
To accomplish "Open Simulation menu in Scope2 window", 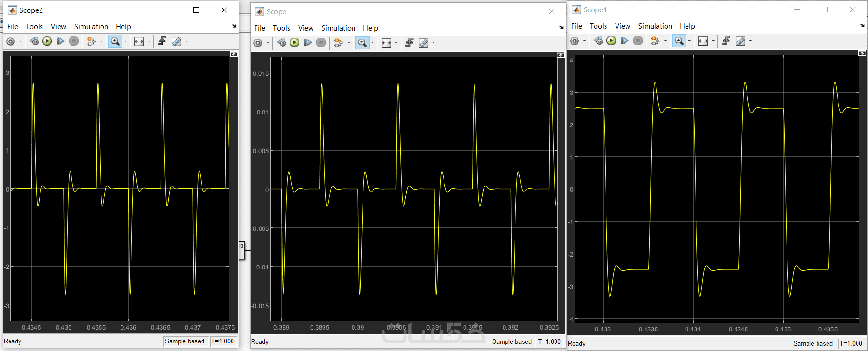I will (x=91, y=27).
